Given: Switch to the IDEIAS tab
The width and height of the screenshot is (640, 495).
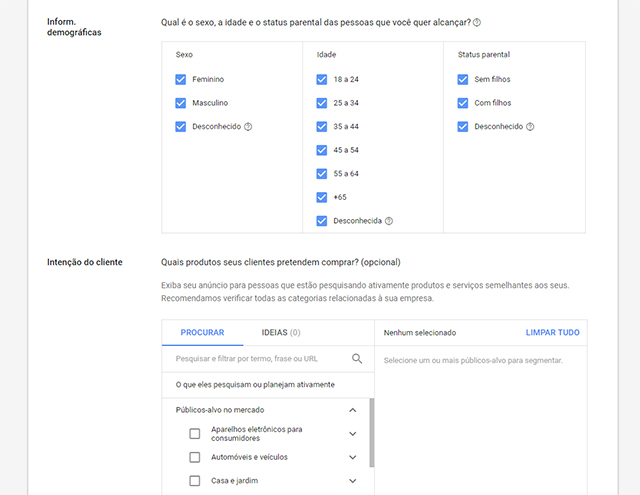Looking at the screenshot, I should coord(280,333).
